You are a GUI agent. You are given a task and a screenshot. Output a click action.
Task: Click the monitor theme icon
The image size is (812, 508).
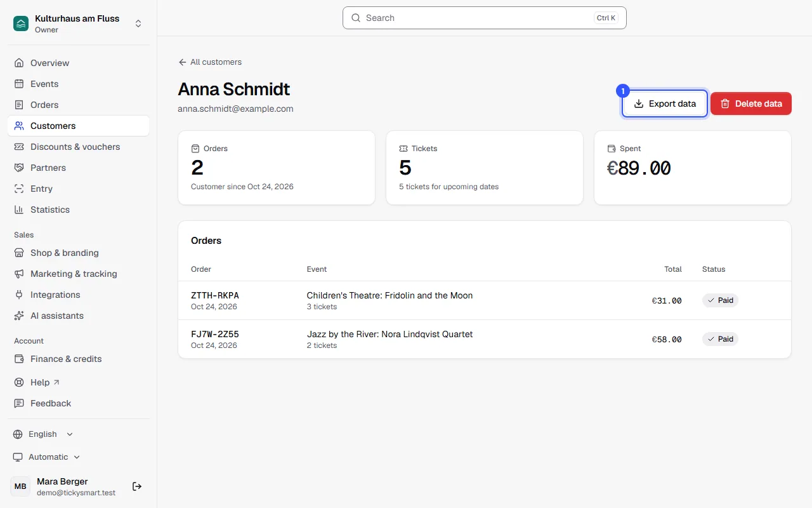pyautogui.click(x=18, y=457)
